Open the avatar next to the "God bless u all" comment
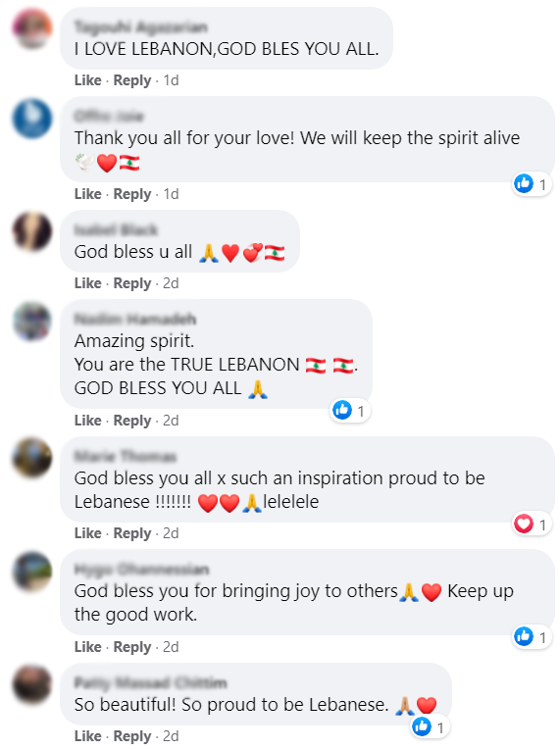This screenshot has width=560, height=750. point(32,231)
